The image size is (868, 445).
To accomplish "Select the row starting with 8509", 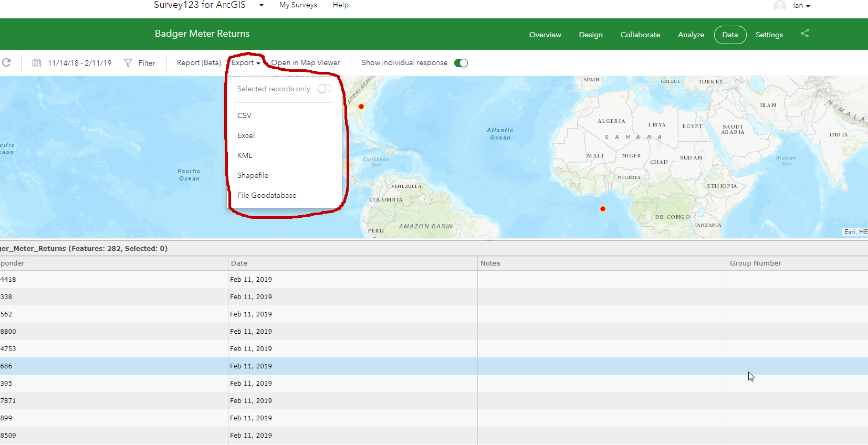I will point(434,436).
